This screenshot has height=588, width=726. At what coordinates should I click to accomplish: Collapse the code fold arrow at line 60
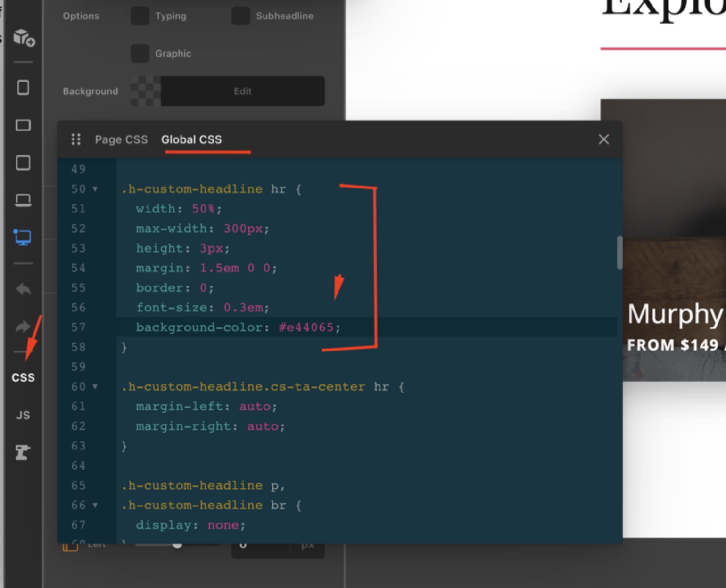tap(95, 387)
